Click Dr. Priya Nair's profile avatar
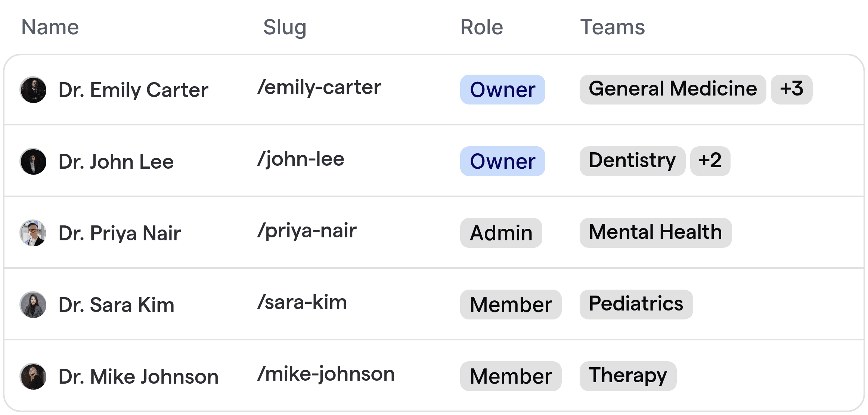Image resolution: width=868 pixels, height=415 pixels. 33,233
